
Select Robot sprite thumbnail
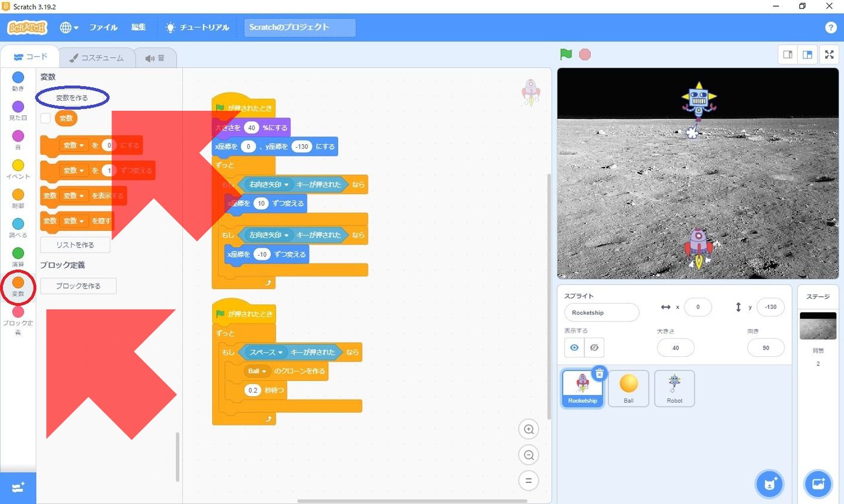coord(674,388)
